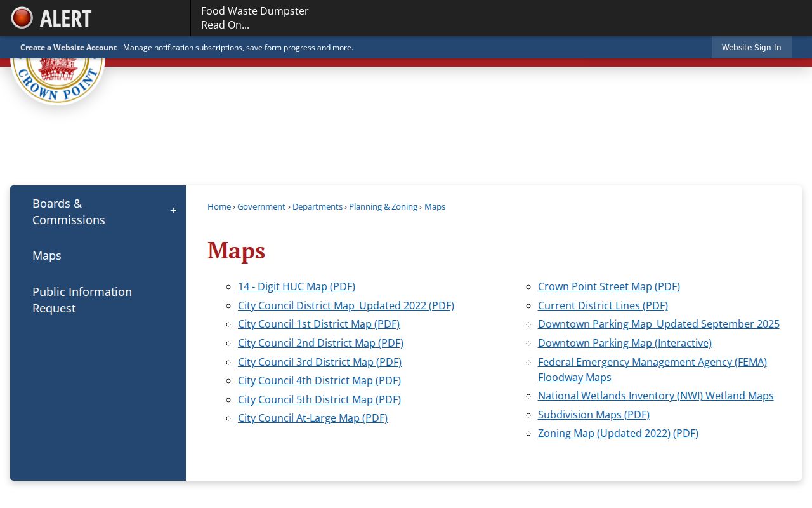Viewport: 812px width, 508px height.
Task: Go to Departments breadcrumb
Action: point(317,206)
